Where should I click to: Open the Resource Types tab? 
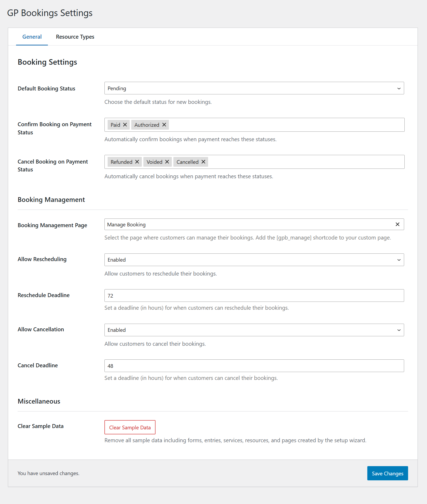coord(75,37)
